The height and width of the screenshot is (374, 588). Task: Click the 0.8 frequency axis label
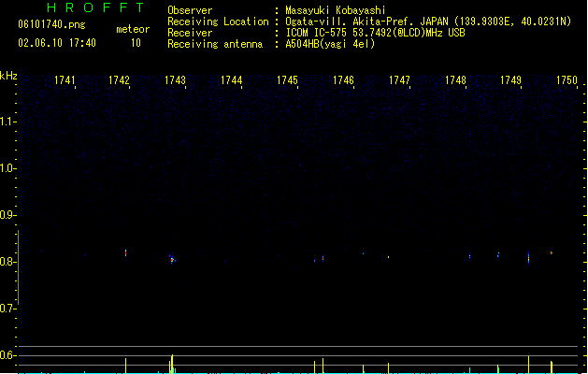coord(7,262)
